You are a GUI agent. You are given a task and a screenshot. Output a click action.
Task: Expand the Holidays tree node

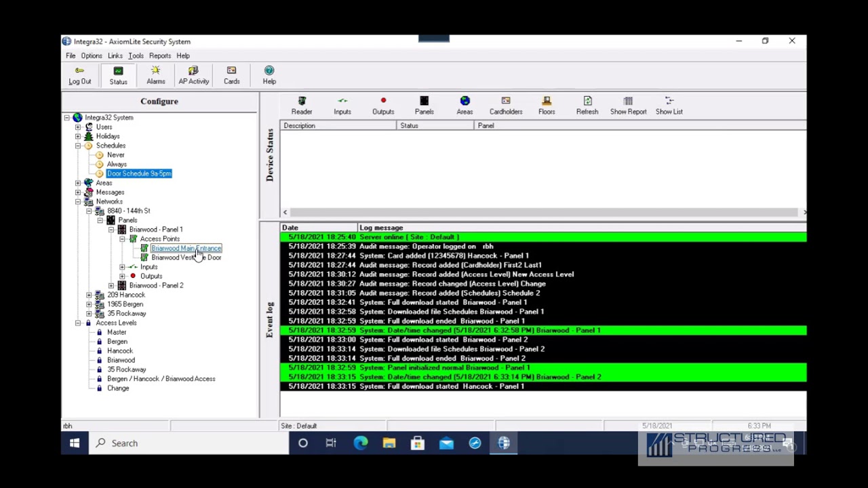78,136
